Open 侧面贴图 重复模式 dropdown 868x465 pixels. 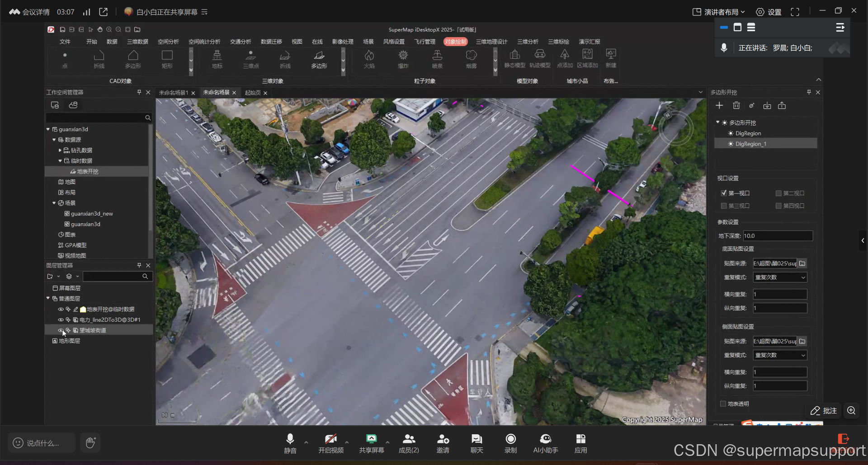(780, 355)
